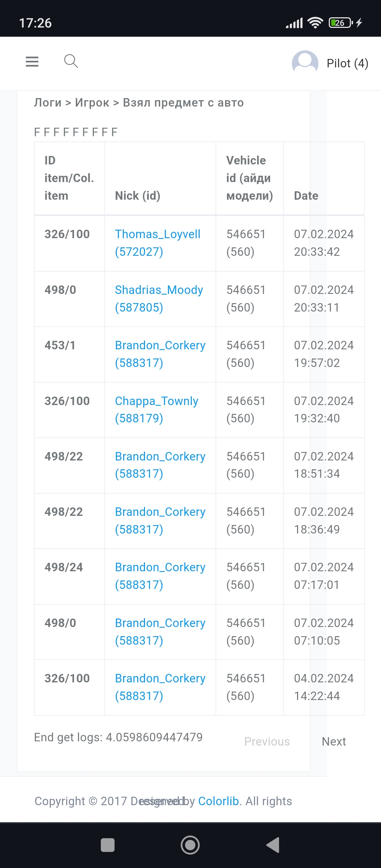
Task: Open Shadrias_Moody (587805) player link
Action: coord(159,299)
